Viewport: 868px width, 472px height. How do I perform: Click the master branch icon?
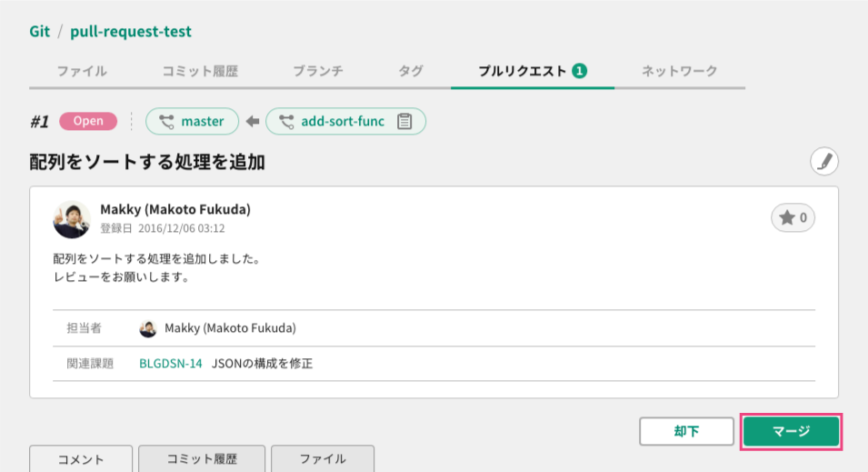pos(166,121)
